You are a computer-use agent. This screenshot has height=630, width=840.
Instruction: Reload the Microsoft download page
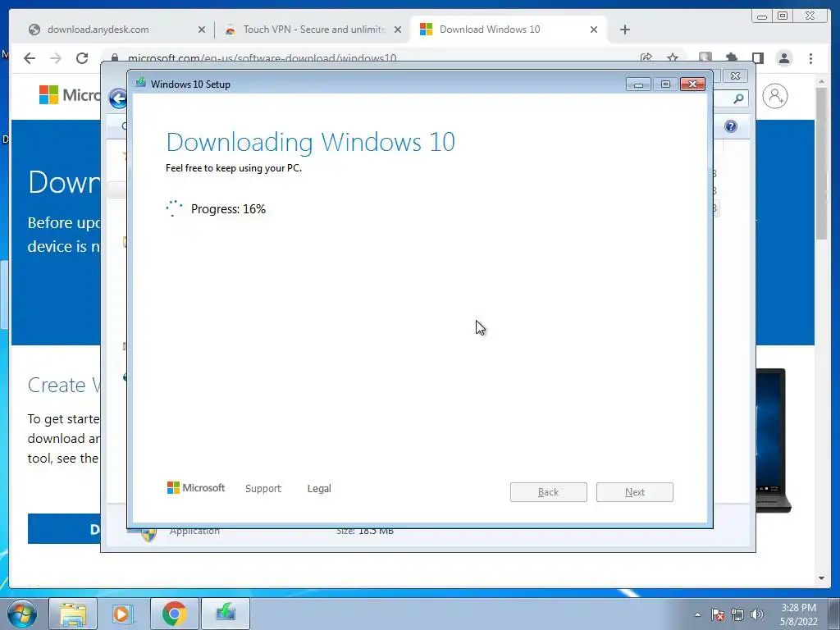[x=82, y=58]
